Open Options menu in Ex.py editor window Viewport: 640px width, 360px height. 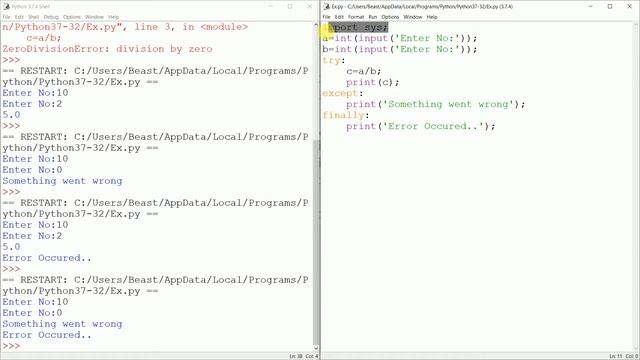tap(390, 17)
